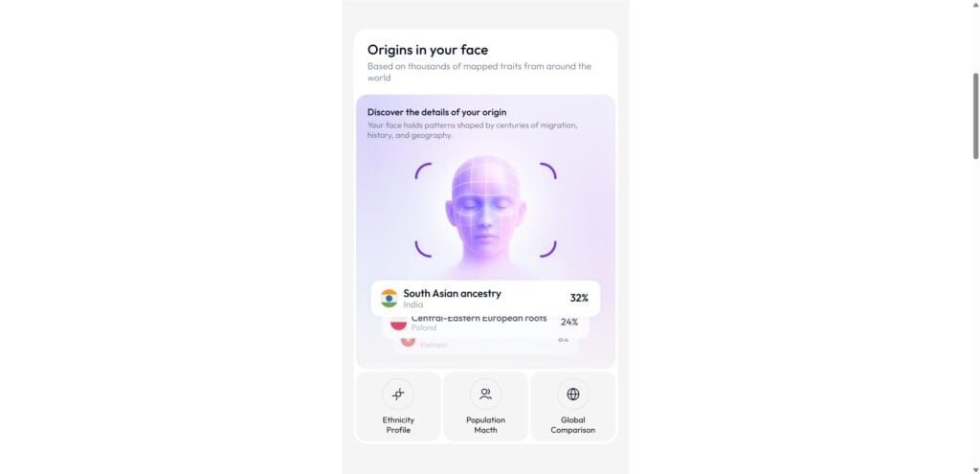Screen dimensions: 980x474
Task: Click the Vietnam ancestry card
Action: click(485, 346)
